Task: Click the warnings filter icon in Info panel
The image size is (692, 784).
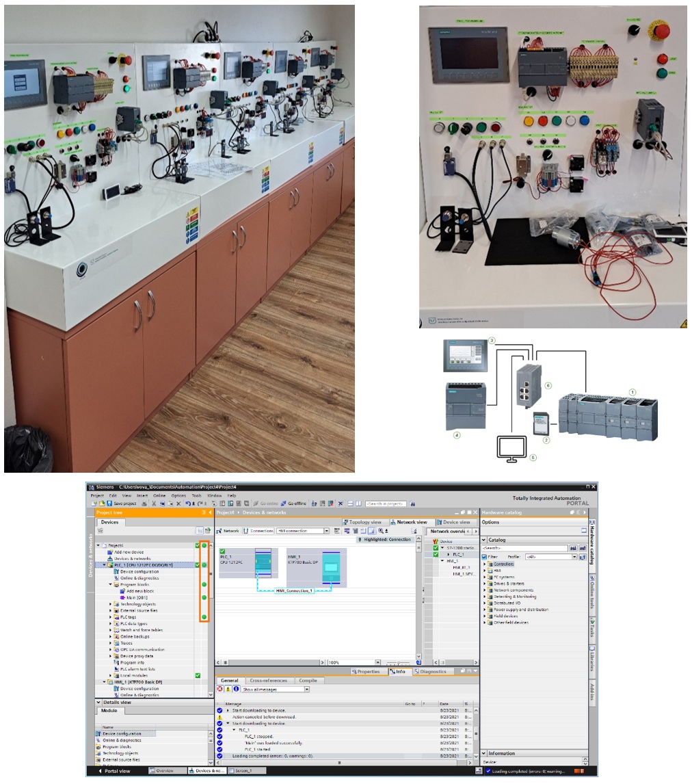Action: point(228,689)
